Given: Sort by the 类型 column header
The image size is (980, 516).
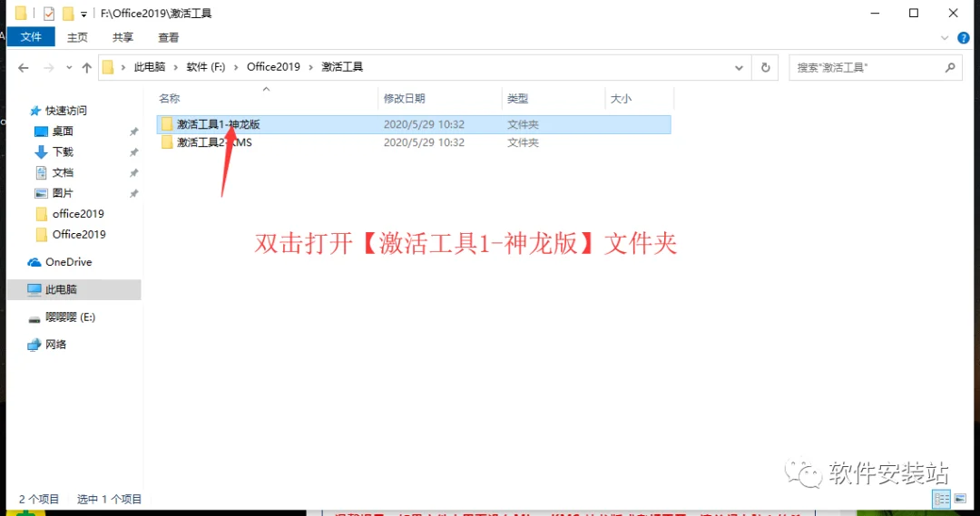Looking at the screenshot, I should (x=517, y=99).
